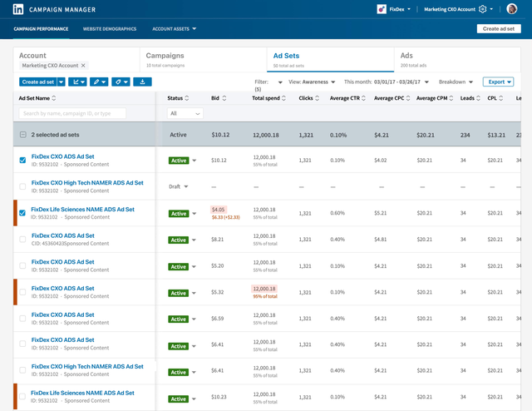This screenshot has width=532, height=411.
Task: Open the account settings gear icon
Action: coord(482,9)
